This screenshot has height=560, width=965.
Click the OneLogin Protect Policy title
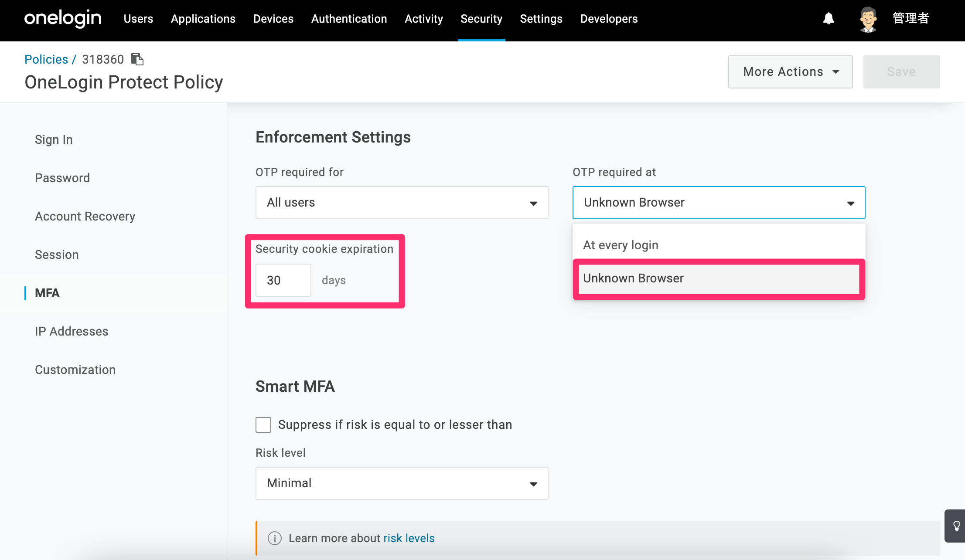[x=124, y=82]
